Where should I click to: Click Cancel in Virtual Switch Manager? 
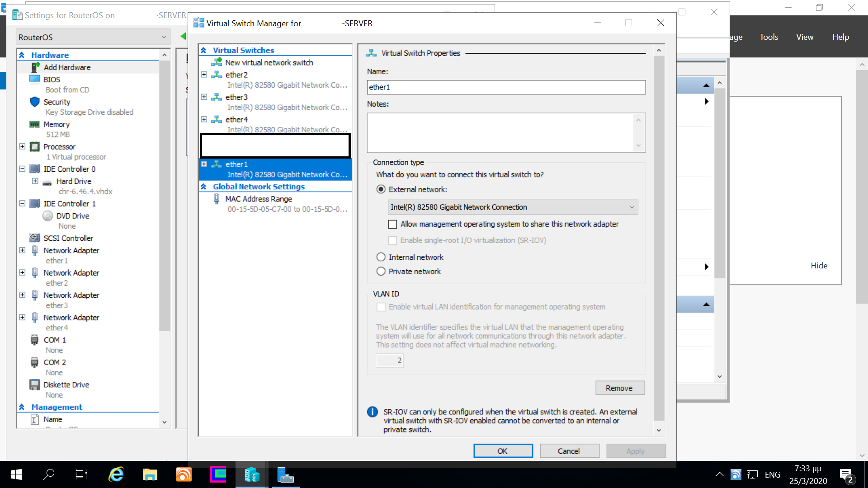point(569,451)
